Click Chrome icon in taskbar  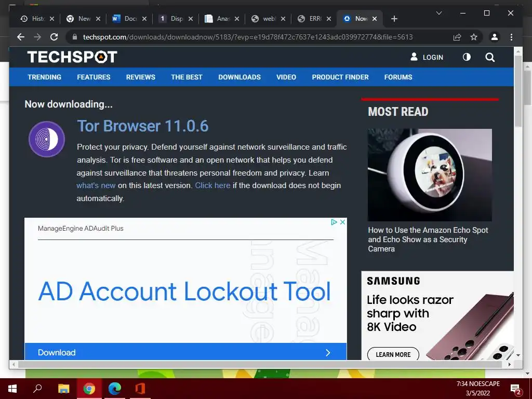point(89,389)
